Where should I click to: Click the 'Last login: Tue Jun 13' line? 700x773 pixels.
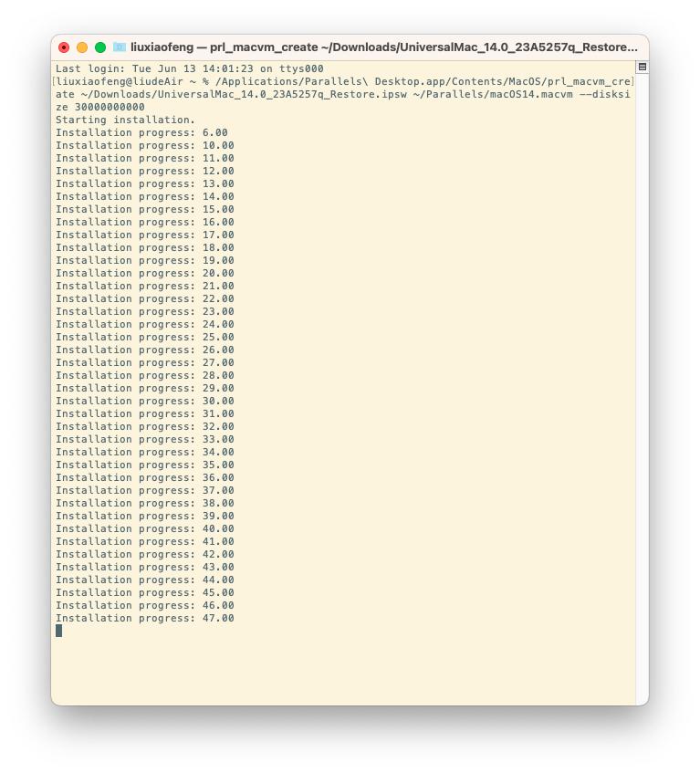[189, 68]
